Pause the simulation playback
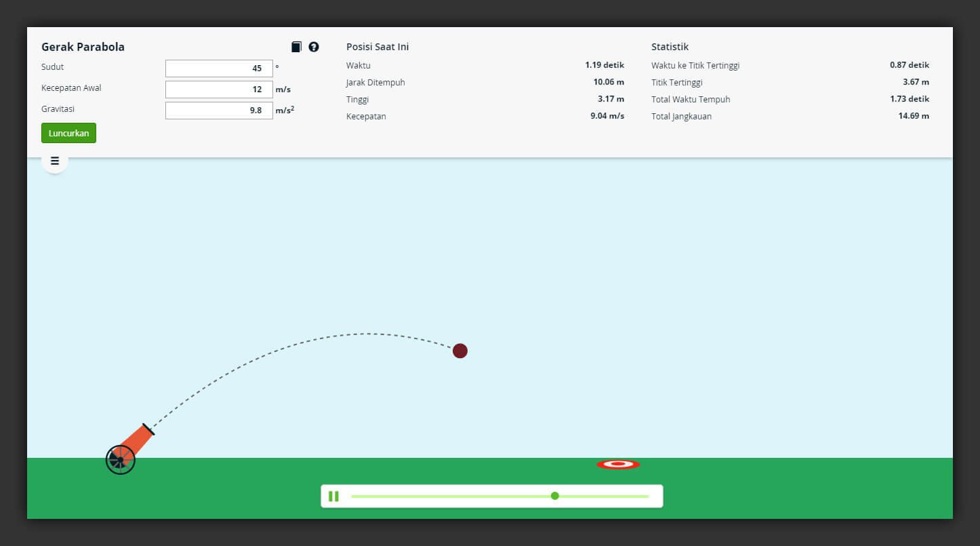The width and height of the screenshot is (980, 546). coord(333,496)
